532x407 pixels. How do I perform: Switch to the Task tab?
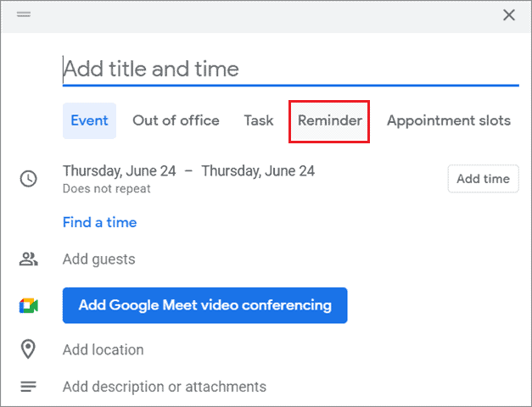[259, 120]
